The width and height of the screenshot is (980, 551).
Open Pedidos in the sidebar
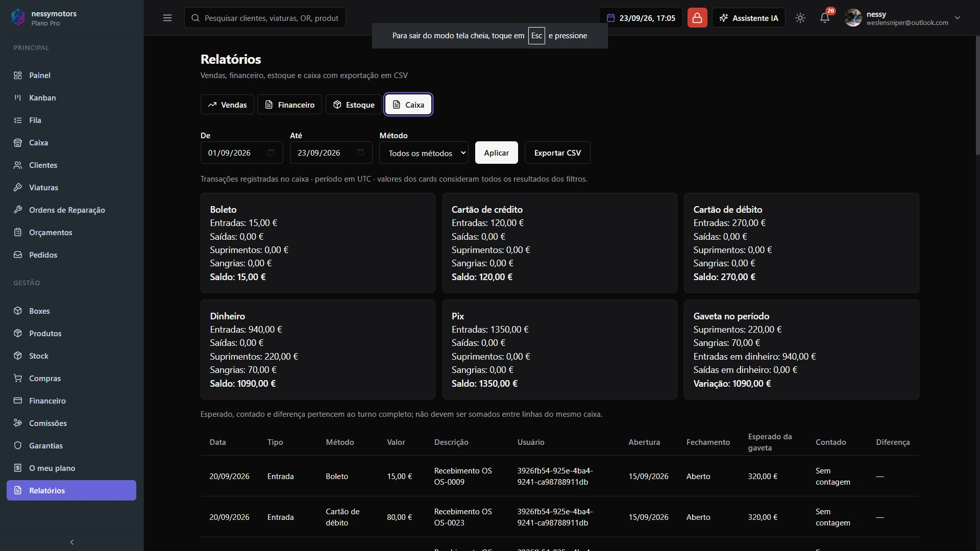pyautogui.click(x=71, y=255)
